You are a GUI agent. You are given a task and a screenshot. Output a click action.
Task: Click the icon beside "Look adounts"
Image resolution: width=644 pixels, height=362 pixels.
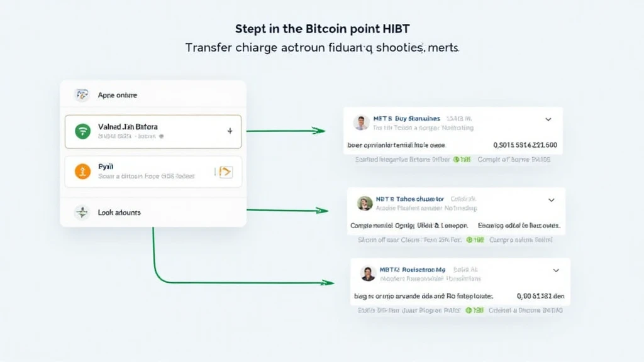(x=82, y=212)
